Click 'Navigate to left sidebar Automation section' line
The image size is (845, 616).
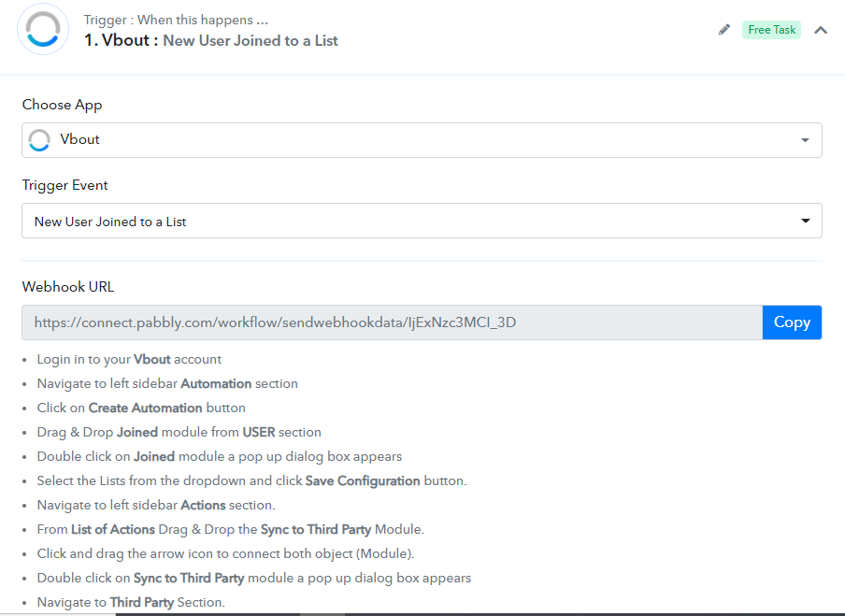tap(167, 384)
